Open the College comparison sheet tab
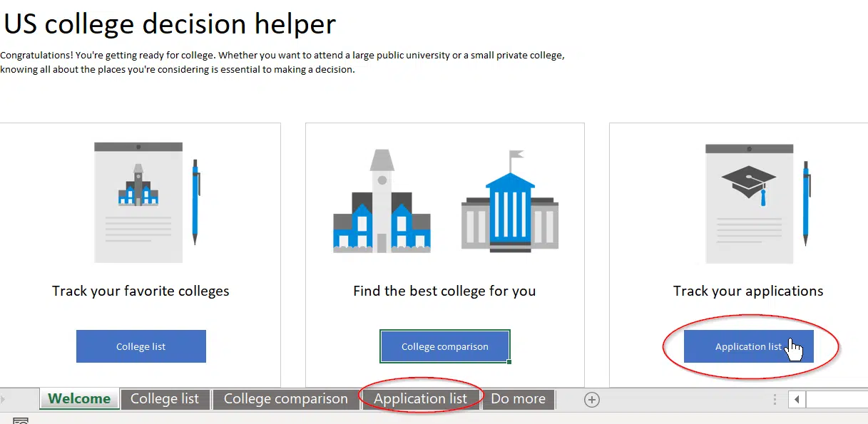The image size is (868, 424). [x=286, y=399]
